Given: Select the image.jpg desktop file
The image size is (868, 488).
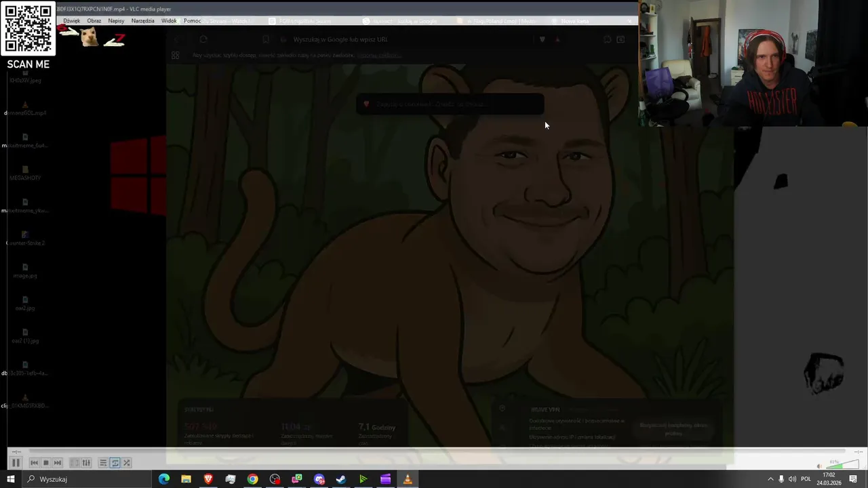Looking at the screenshot, I should tap(25, 271).
